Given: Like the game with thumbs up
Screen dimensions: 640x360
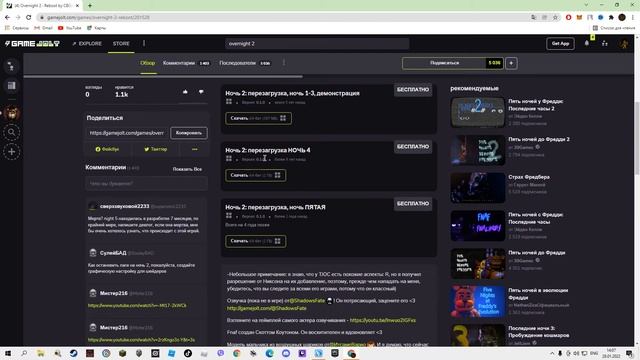Looking at the screenshot, I should (x=185, y=92).
